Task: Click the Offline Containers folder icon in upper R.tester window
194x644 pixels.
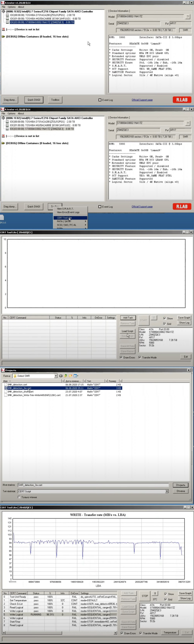Action: 3,37
